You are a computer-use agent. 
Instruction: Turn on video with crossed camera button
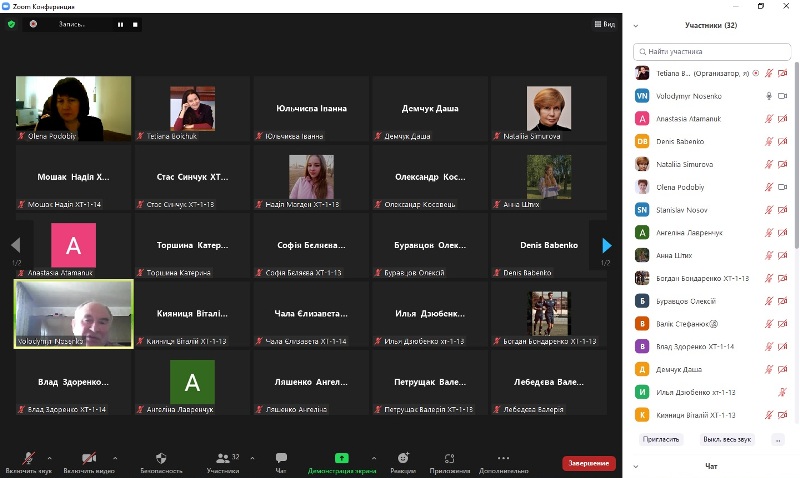tap(87, 458)
